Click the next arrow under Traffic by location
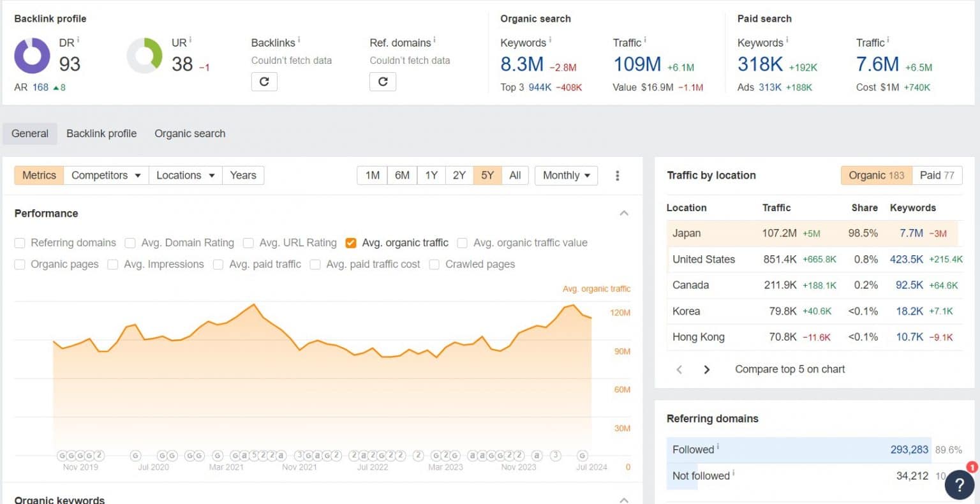This screenshot has width=980, height=504. (706, 369)
